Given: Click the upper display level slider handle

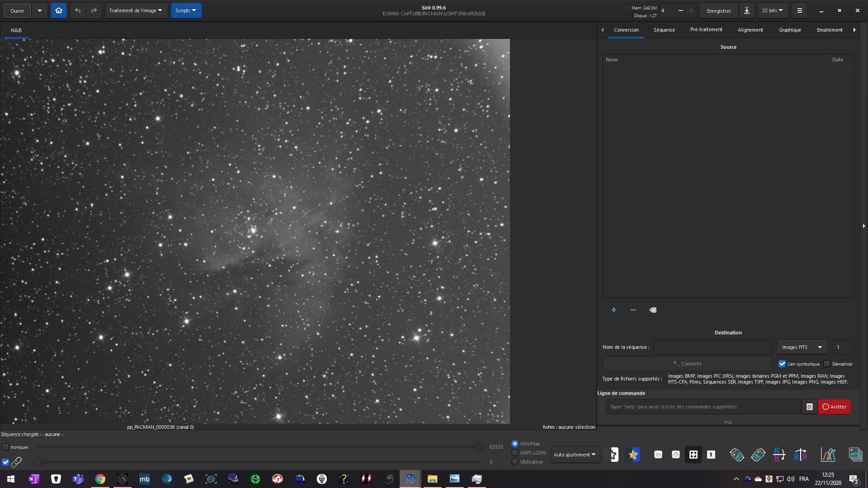Looking at the screenshot, I should [479, 447].
